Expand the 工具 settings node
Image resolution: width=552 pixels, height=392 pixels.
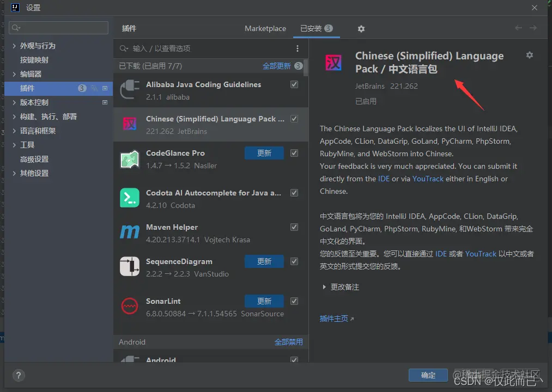click(x=14, y=145)
